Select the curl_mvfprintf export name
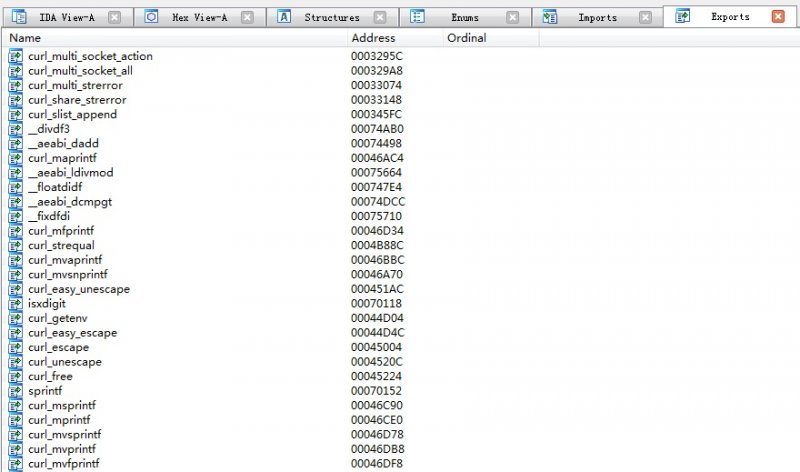 coord(64,464)
